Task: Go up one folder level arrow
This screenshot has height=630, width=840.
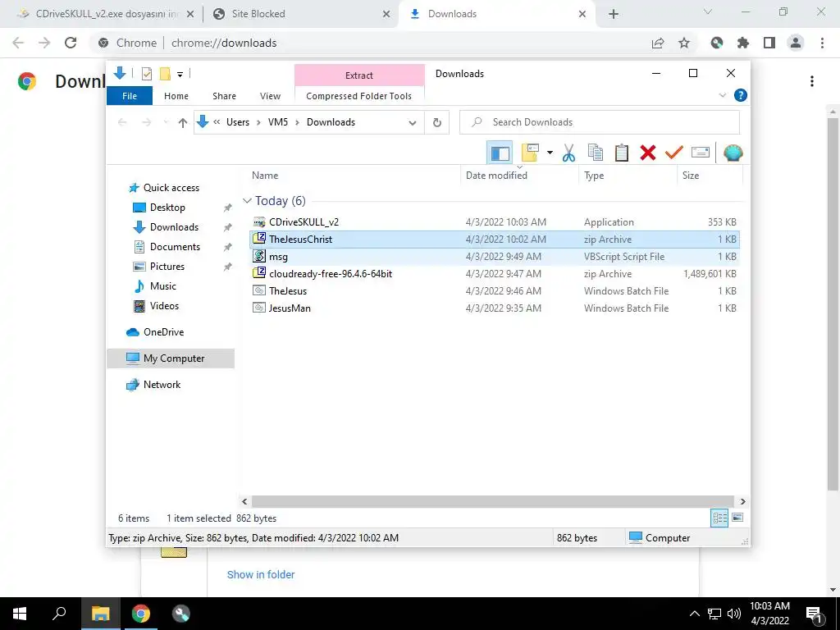Action: click(183, 123)
